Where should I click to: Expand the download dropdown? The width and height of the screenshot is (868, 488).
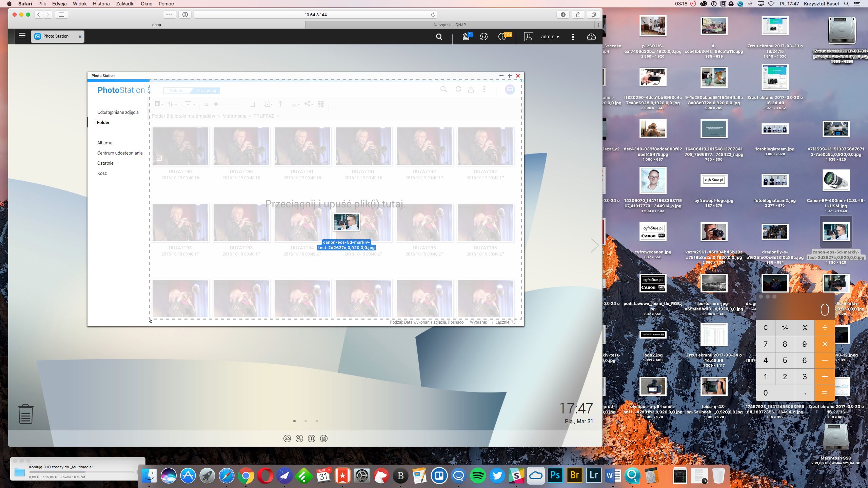click(x=295, y=104)
